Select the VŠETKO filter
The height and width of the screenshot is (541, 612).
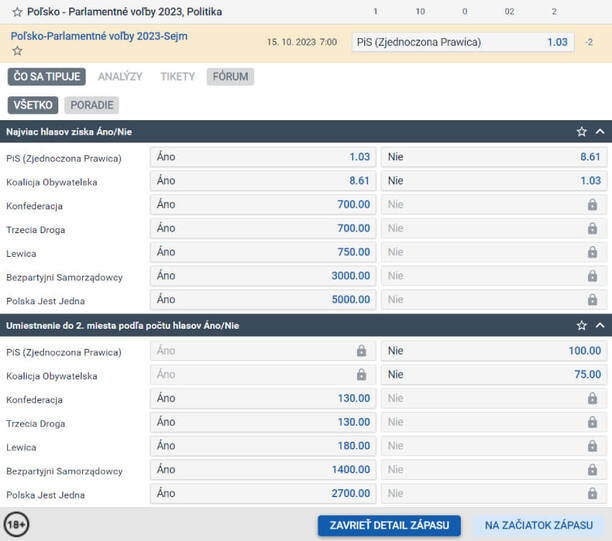[x=33, y=105]
